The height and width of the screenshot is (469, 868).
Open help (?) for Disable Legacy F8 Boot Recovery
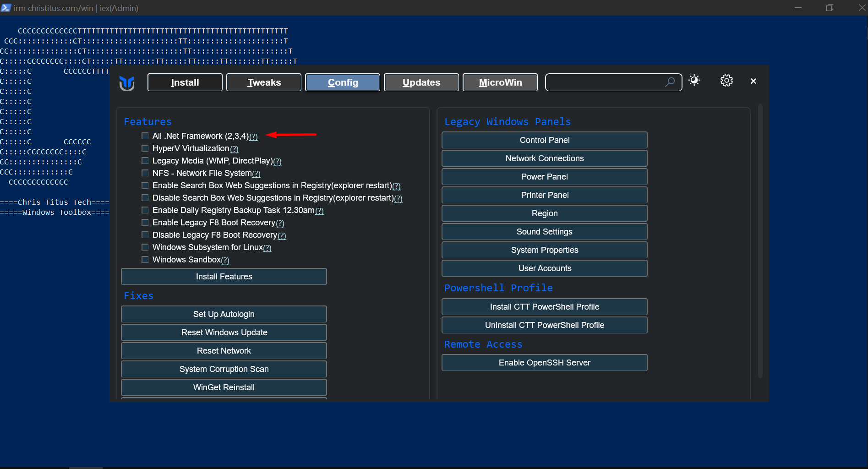[x=282, y=235]
